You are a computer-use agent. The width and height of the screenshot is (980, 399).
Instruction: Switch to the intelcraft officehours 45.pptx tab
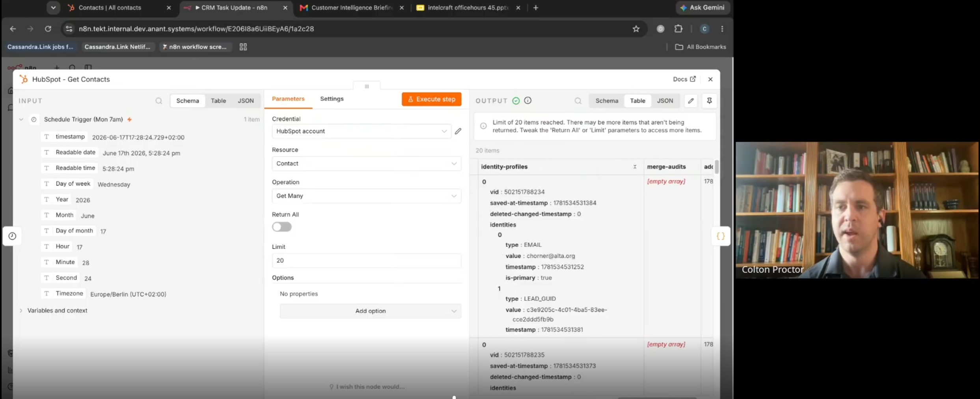(468, 7)
